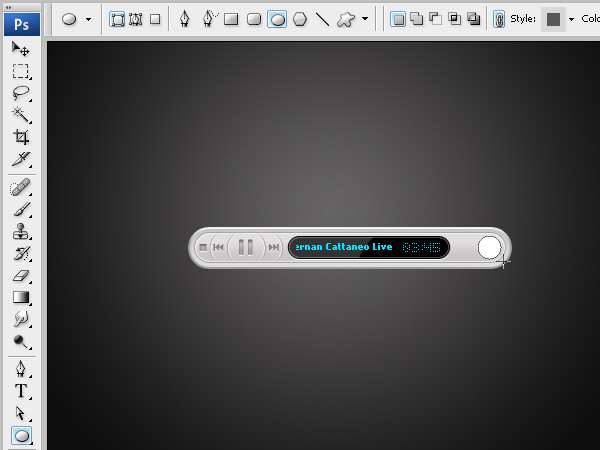Select the Gradient tool
The width and height of the screenshot is (600, 450).
pyautogui.click(x=20, y=297)
